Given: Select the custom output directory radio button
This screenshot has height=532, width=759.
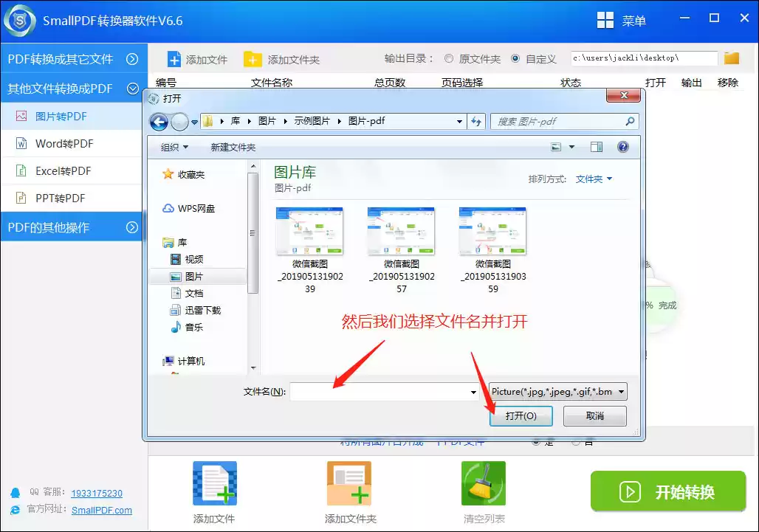Looking at the screenshot, I should (x=515, y=59).
